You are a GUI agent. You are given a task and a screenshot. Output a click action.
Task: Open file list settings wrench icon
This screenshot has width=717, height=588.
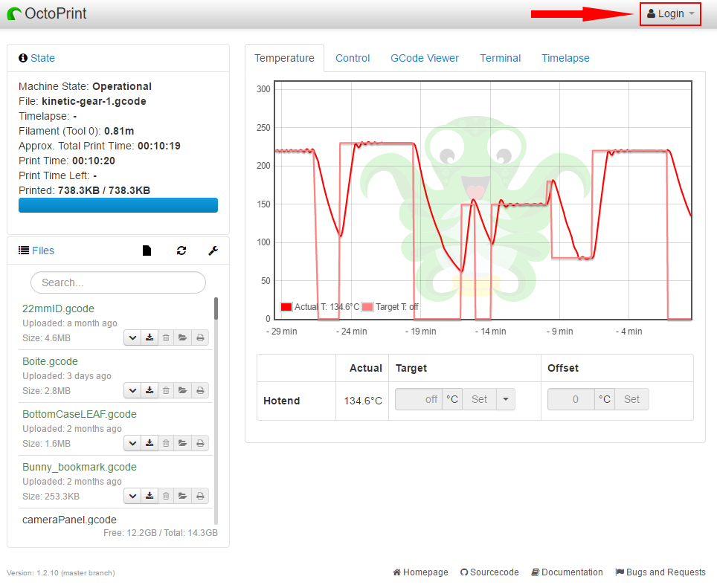click(x=213, y=251)
